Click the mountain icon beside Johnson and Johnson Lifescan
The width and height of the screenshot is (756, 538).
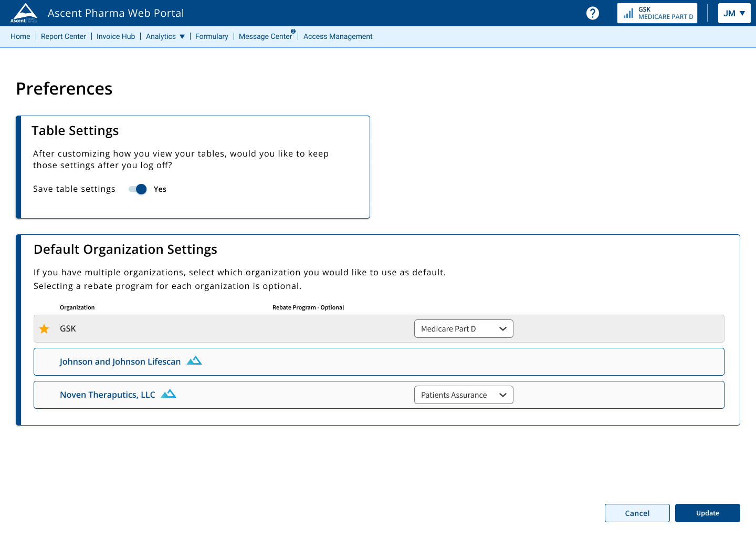point(194,361)
